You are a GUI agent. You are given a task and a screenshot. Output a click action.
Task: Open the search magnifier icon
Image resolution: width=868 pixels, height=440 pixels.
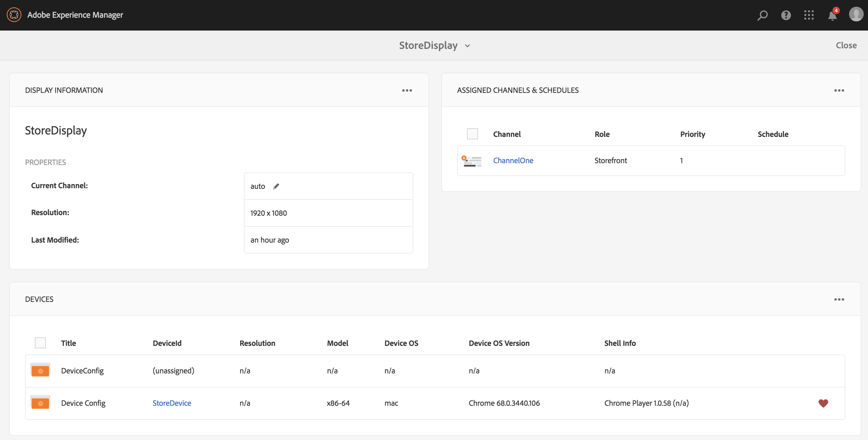pyautogui.click(x=762, y=15)
